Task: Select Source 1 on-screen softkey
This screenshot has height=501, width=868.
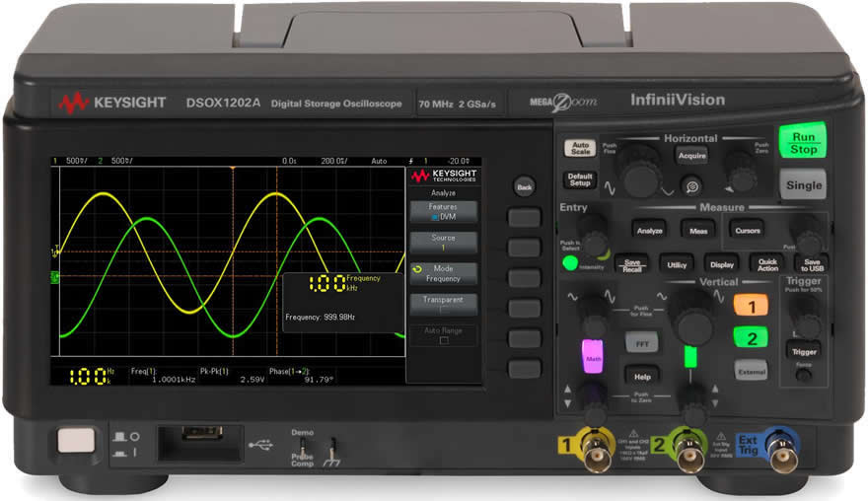Action: tap(443, 242)
